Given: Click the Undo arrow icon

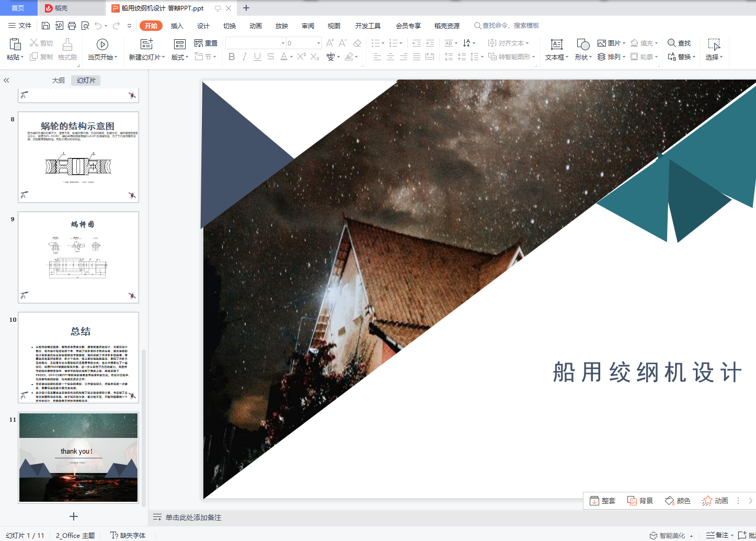Looking at the screenshot, I should click(98, 26).
